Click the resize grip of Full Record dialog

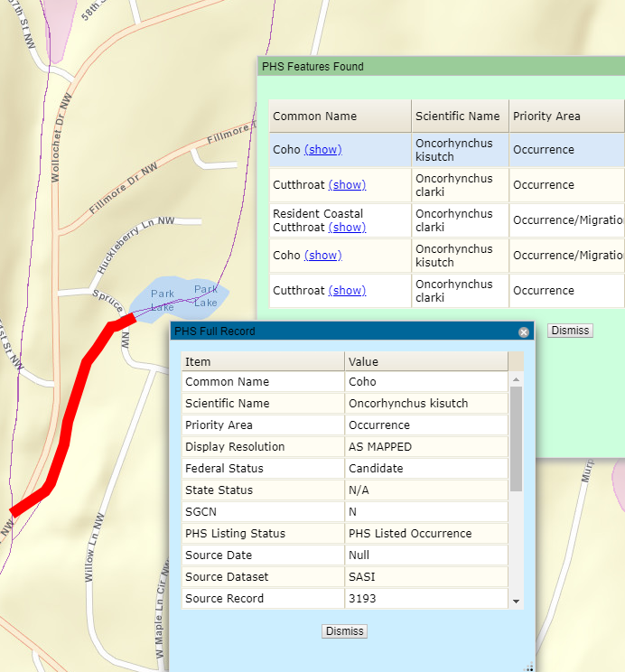click(529, 667)
